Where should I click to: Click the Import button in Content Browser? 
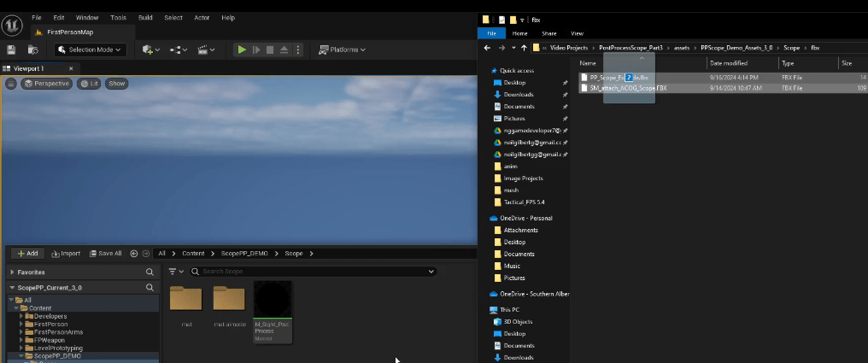66,254
